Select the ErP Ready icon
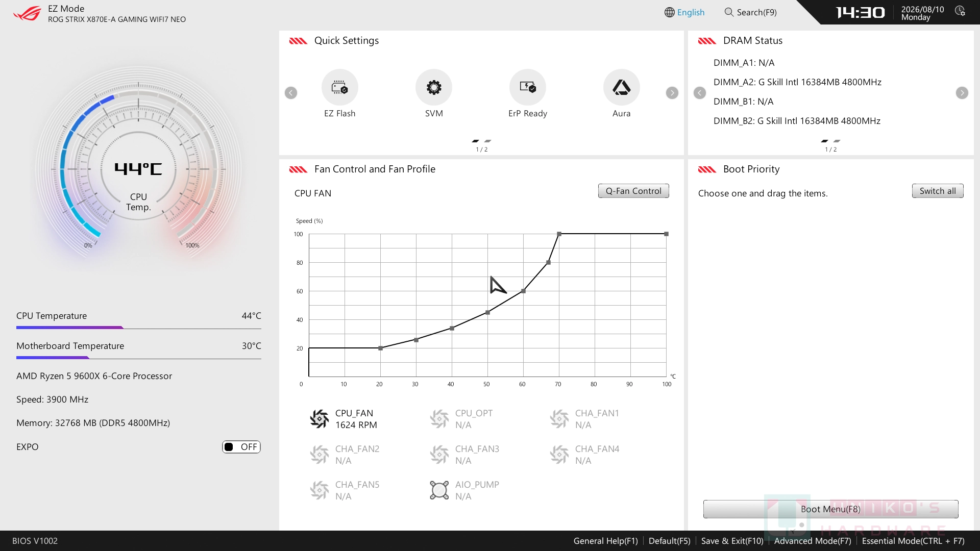The height and width of the screenshot is (551, 980). 528,87
